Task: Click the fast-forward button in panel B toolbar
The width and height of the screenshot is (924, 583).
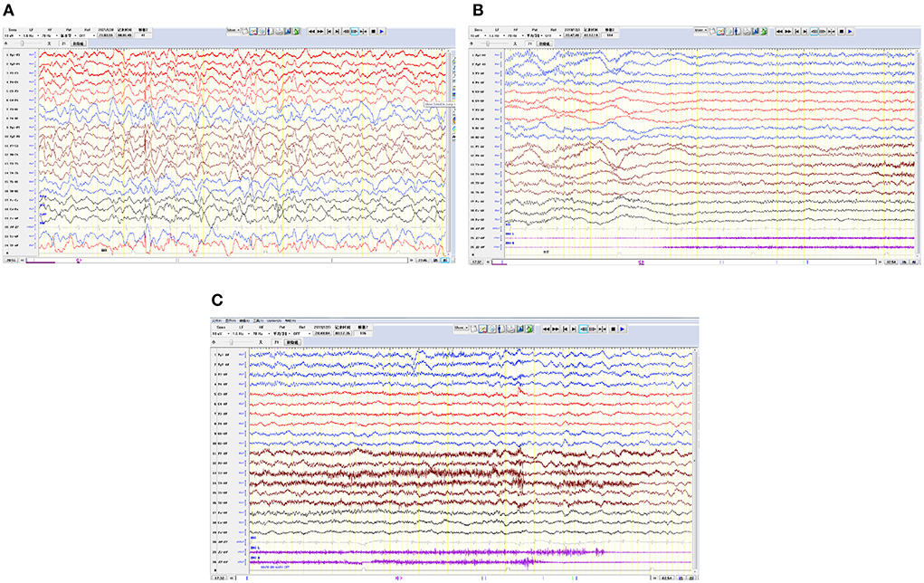Action: tap(788, 32)
